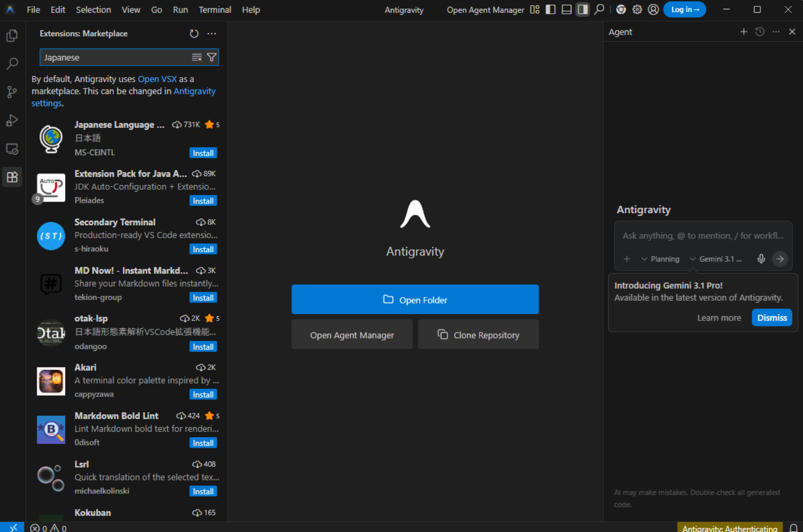Click Open Agent Manager on welcome screen
803x532 pixels.
(352, 335)
